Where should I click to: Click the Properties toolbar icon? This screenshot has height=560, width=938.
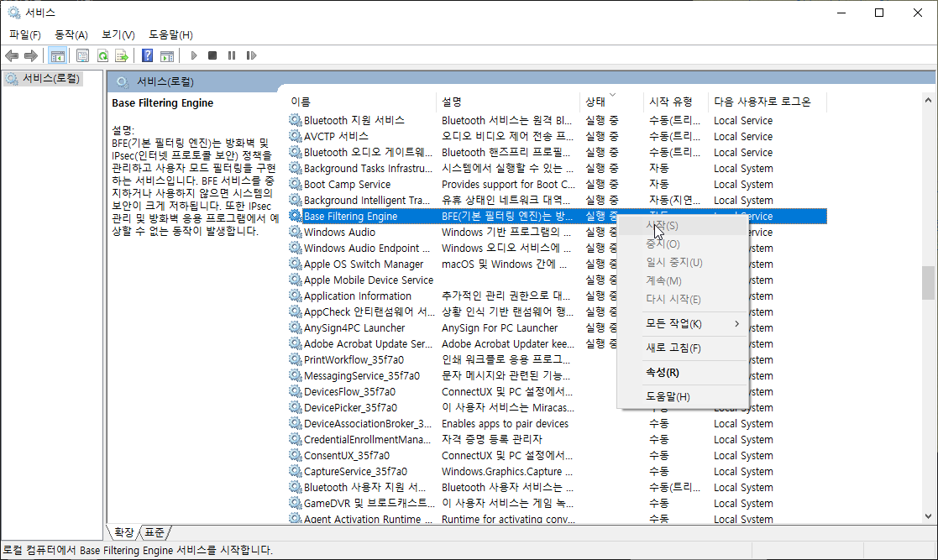(82, 55)
